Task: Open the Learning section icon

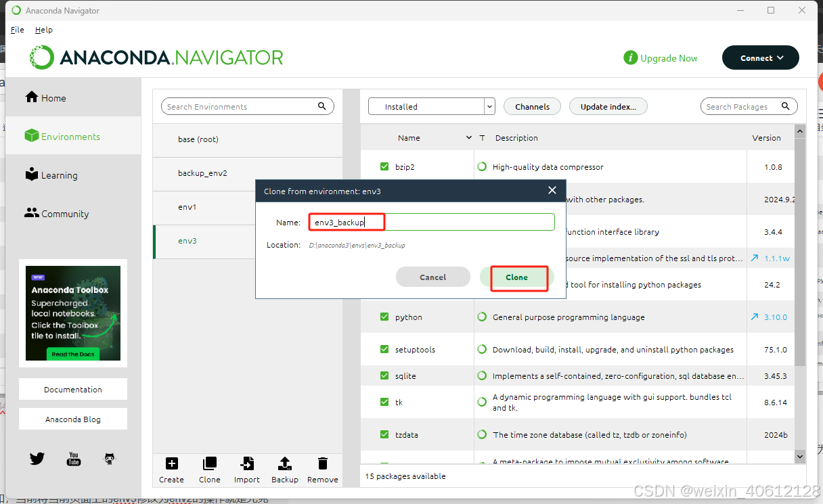Action: [x=32, y=175]
